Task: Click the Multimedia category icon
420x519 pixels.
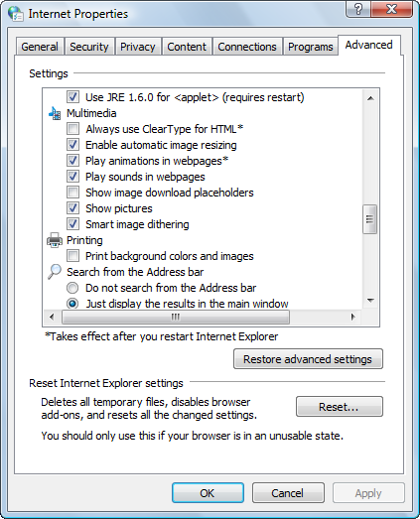Action: pos(55,113)
